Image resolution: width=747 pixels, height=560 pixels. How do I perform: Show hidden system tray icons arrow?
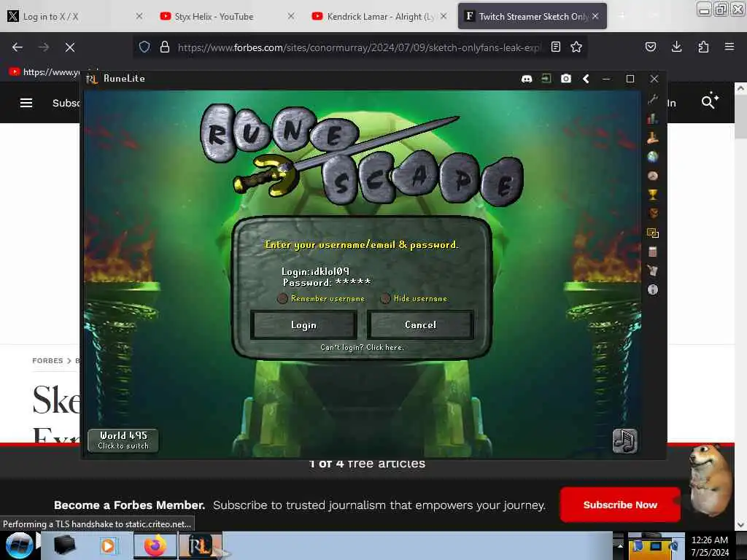coord(620,545)
